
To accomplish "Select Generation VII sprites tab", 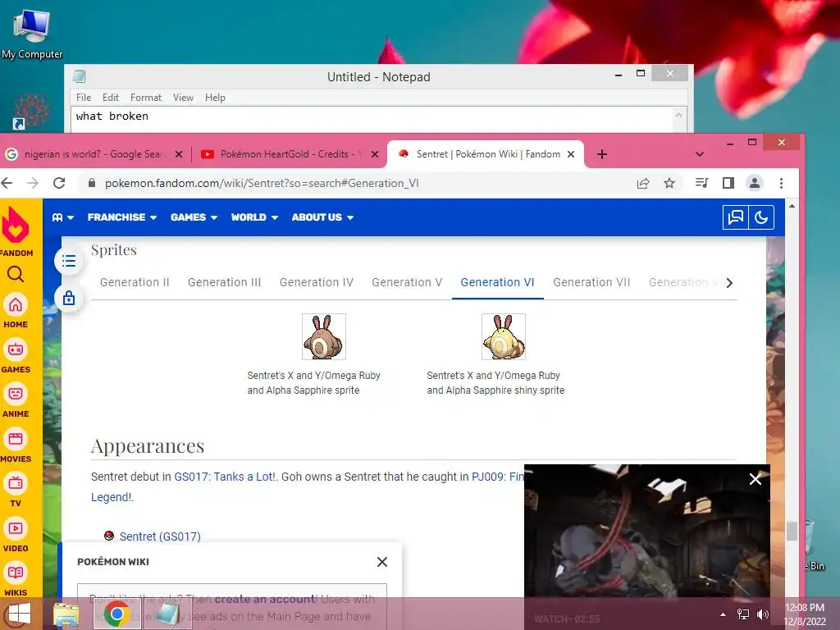I will (591, 282).
